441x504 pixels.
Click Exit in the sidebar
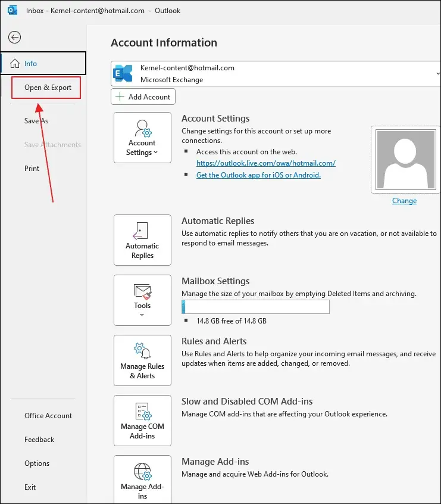click(x=30, y=487)
